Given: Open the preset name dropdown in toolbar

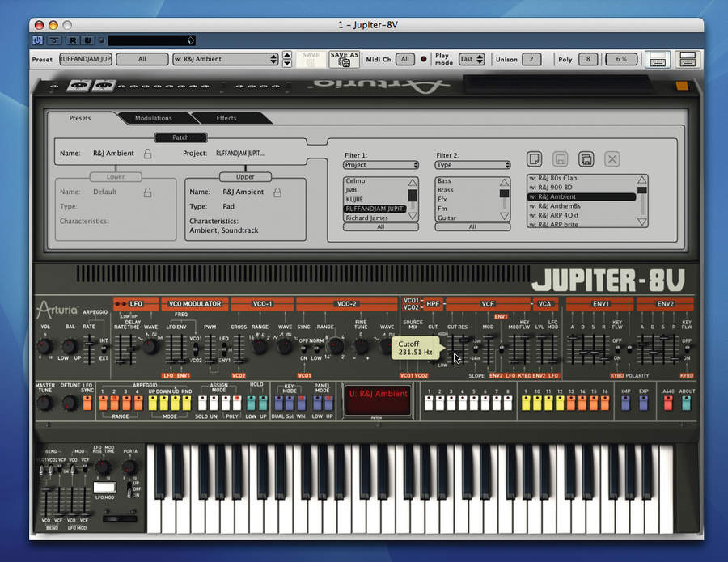Looking at the screenshot, I should point(226,59).
